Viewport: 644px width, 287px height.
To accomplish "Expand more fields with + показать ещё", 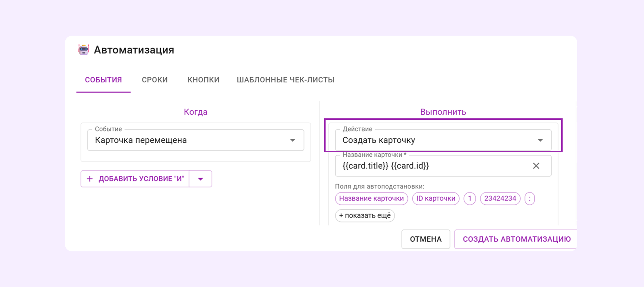I will pyautogui.click(x=365, y=216).
